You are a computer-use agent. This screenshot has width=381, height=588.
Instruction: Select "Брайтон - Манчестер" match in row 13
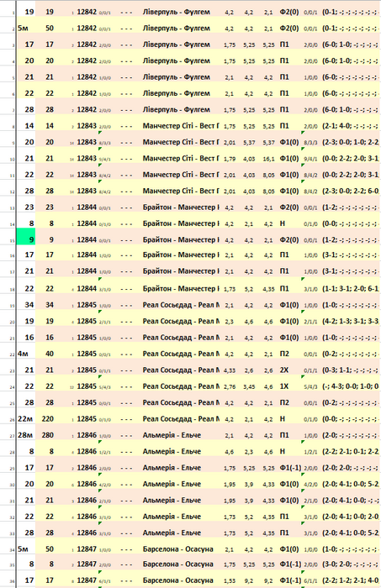[x=181, y=207]
